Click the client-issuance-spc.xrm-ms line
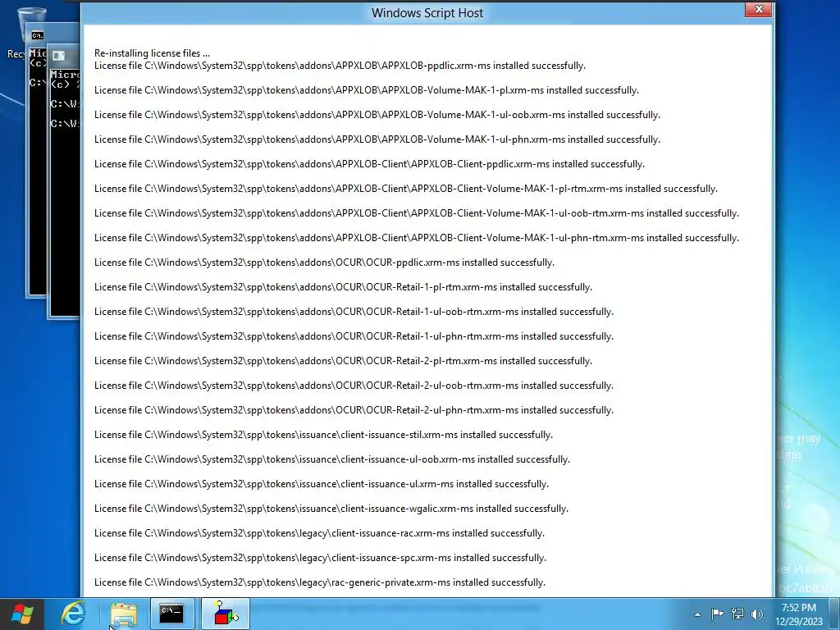 tap(321, 558)
